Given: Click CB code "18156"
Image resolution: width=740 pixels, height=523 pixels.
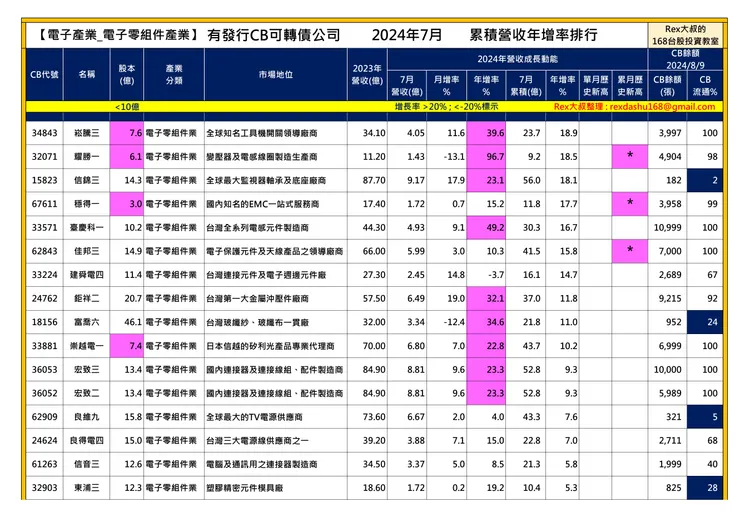Looking at the screenshot, I should tap(44, 322).
